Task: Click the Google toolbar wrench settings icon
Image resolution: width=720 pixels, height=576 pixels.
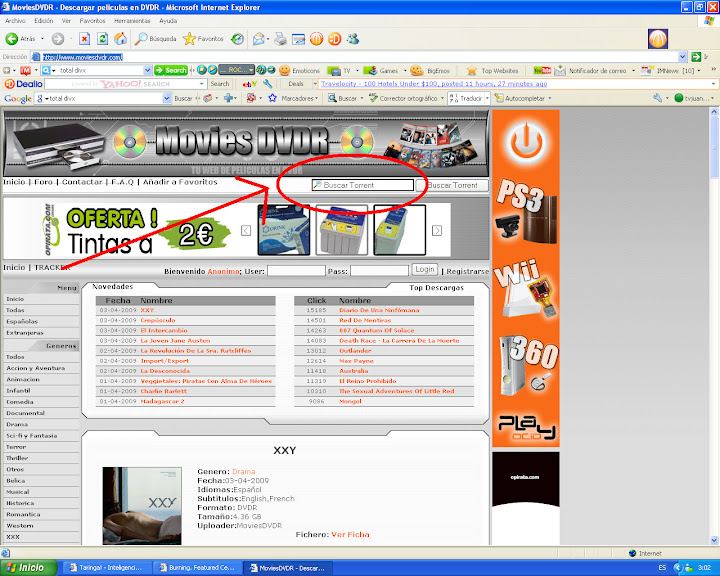Action: click(x=658, y=98)
